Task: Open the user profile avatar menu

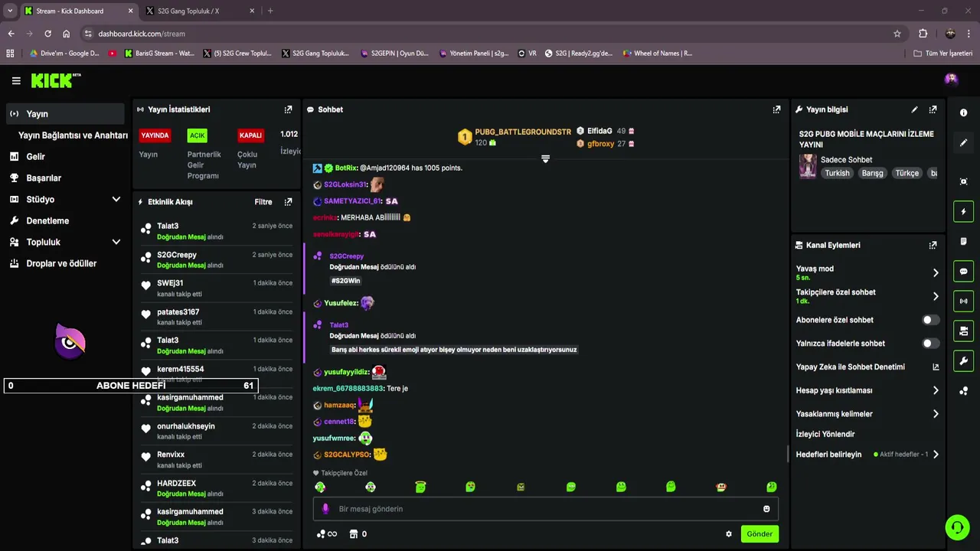Action: pyautogui.click(x=951, y=80)
